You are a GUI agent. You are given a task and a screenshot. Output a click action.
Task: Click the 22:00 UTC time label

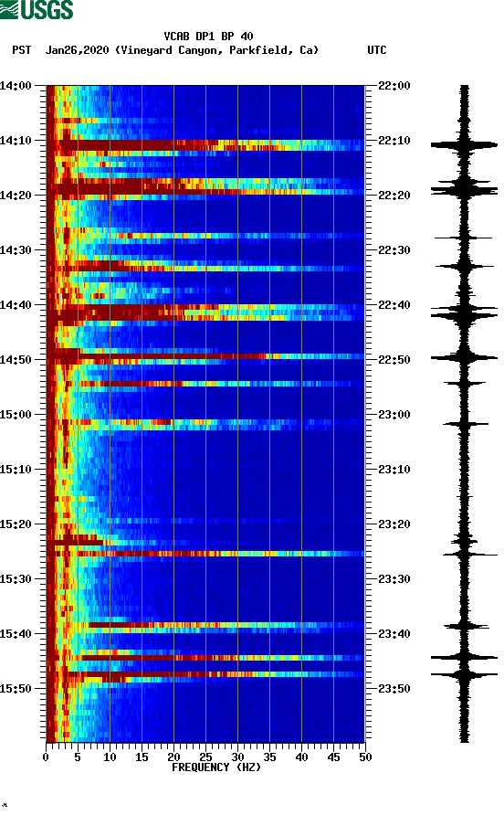(394, 86)
